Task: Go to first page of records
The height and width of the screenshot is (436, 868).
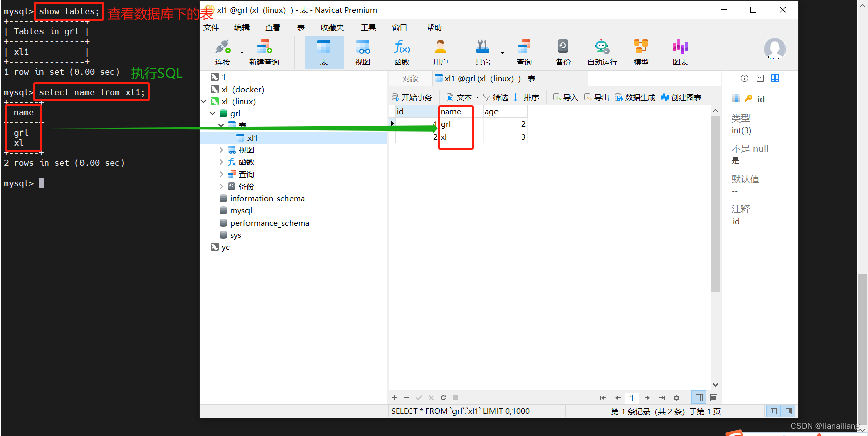Action: (x=603, y=398)
